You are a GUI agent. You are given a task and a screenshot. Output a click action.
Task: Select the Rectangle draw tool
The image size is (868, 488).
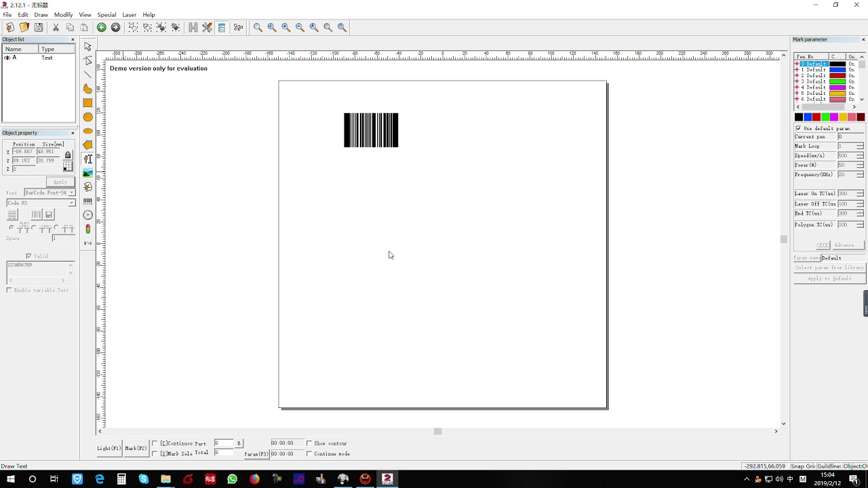pyautogui.click(x=87, y=103)
